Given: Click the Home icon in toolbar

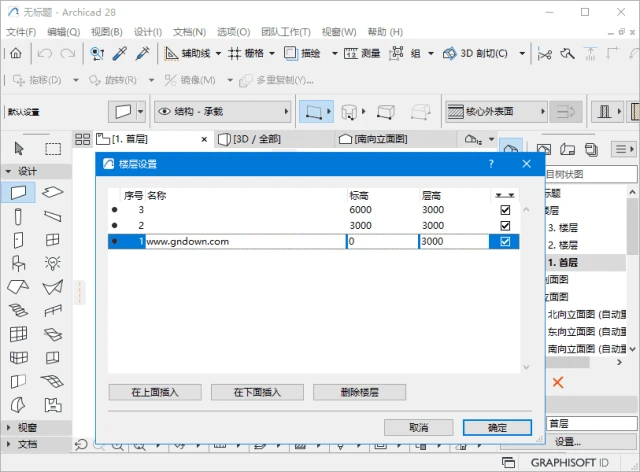Looking at the screenshot, I should coord(16,53).
